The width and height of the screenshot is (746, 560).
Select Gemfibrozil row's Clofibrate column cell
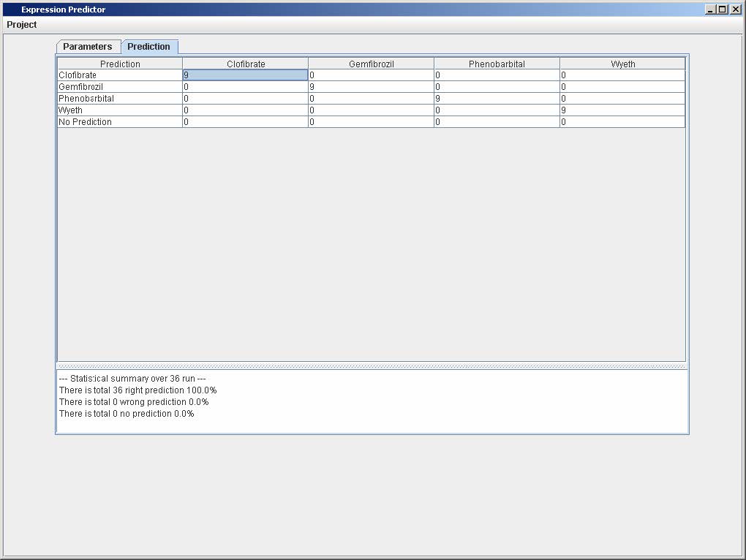[x=246, y=87]
